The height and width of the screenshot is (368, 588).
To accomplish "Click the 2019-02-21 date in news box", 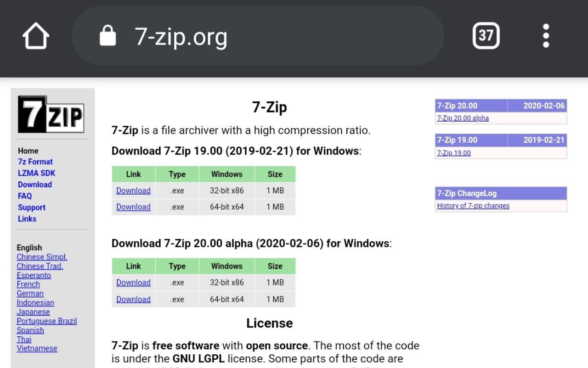I will click(544, 140).
